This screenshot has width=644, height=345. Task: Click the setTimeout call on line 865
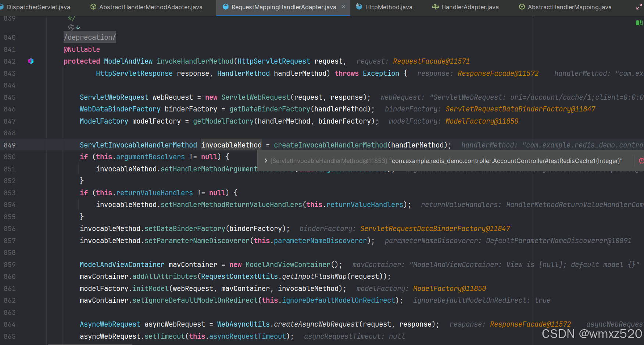165,336
